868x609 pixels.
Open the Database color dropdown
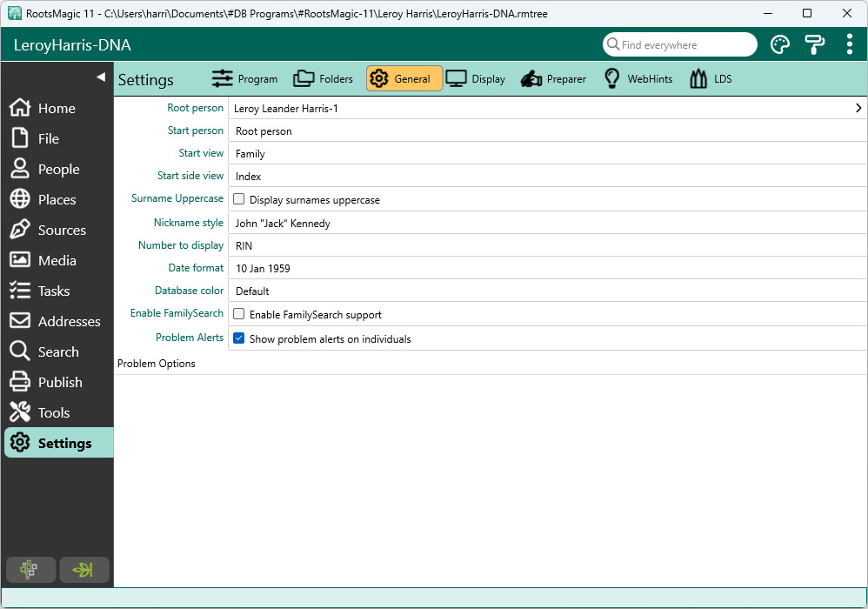547,291
